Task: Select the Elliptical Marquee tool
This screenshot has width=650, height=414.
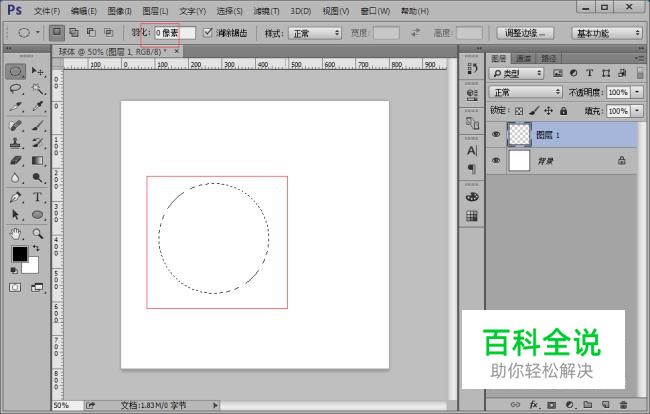Action: pyautogui.click(x=15, y=71)
